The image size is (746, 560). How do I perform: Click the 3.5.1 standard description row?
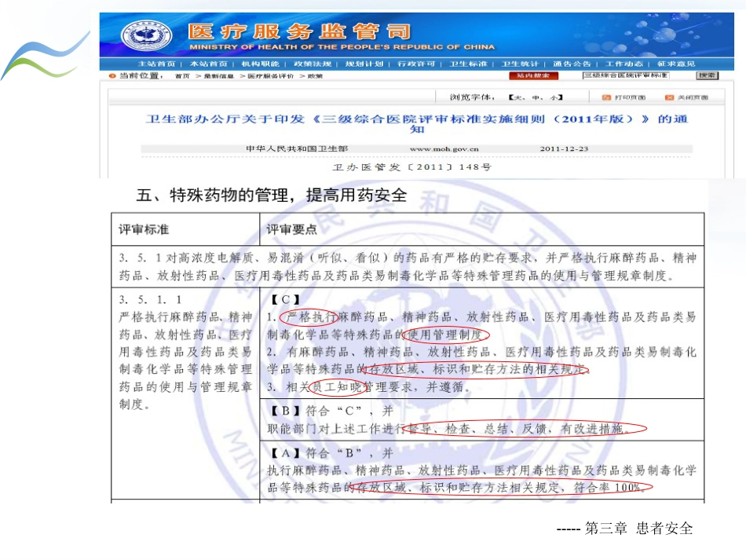[408, 266]
